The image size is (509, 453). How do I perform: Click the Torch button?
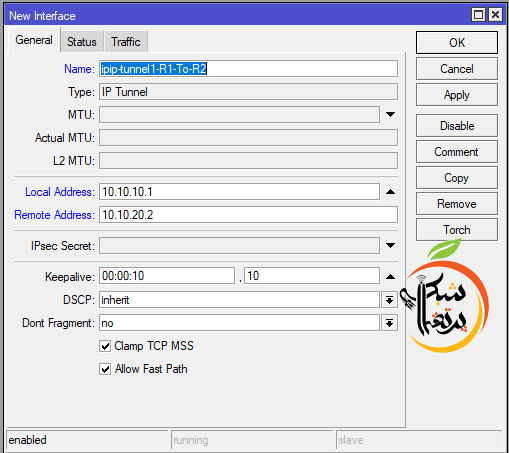click(457, 230)
